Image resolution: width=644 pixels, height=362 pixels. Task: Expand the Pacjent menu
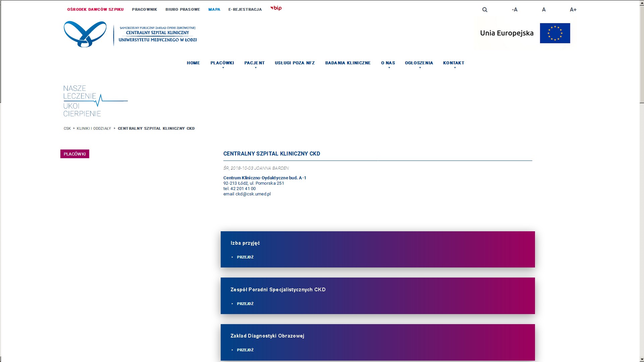click(x=255, y=63)
